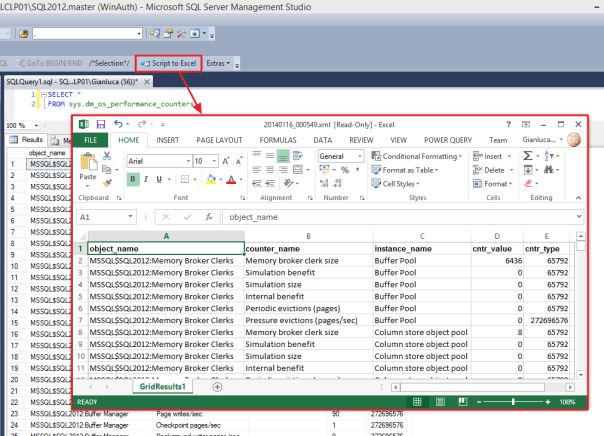Toggle Wrap Text icon
The height and width of the screenshot is (436, 604).
click(298, 156)
